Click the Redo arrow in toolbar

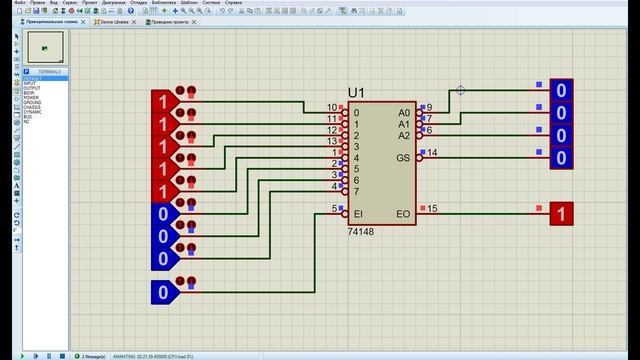(x=231, y=11)
